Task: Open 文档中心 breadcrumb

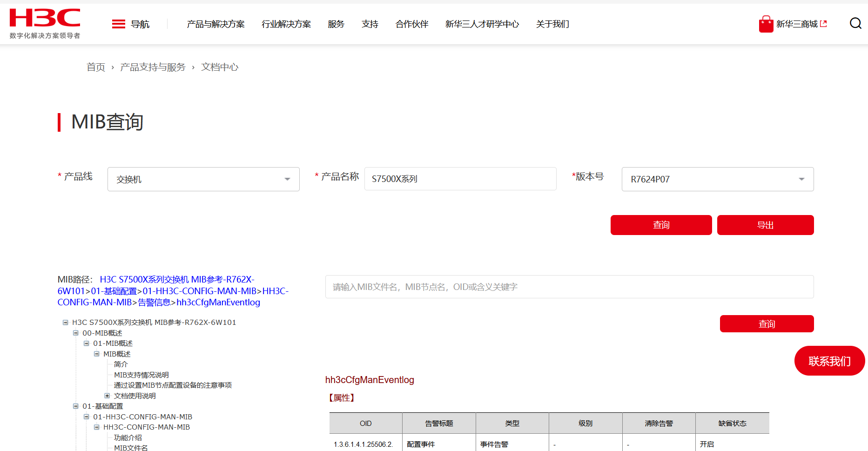Action: coord(220,67)
